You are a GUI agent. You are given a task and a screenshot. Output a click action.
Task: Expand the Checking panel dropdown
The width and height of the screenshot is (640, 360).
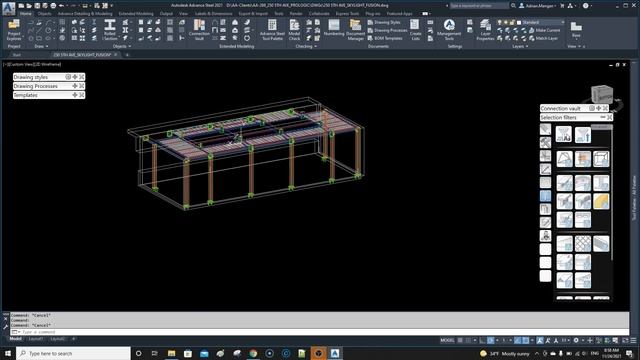(x=306, y=46)
